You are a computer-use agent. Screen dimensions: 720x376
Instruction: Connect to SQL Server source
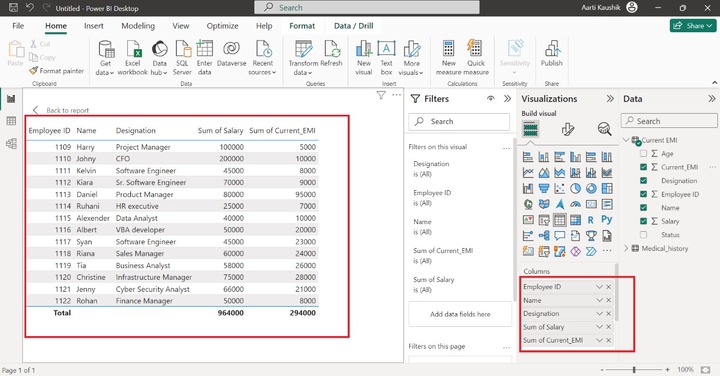182,58
